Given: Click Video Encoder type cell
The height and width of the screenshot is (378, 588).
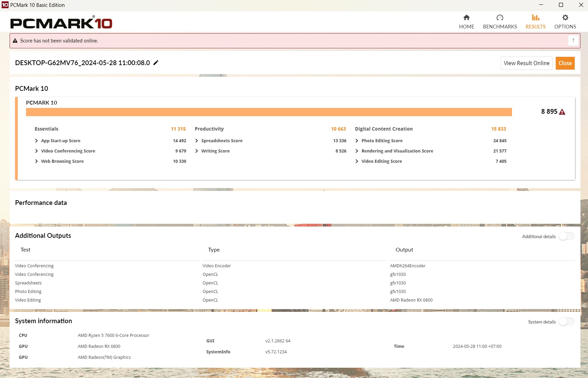Looking at the screenshot, I should [x=217, y=266].
